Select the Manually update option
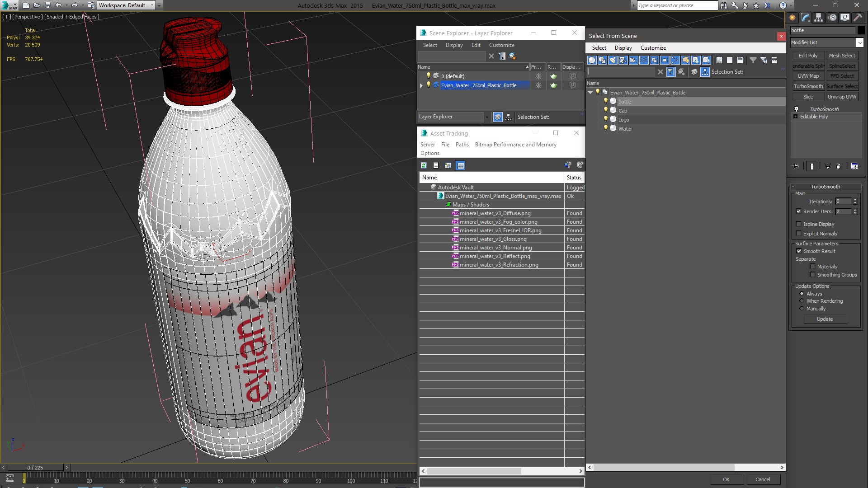The image size is (868, 488). pos(802,309)
